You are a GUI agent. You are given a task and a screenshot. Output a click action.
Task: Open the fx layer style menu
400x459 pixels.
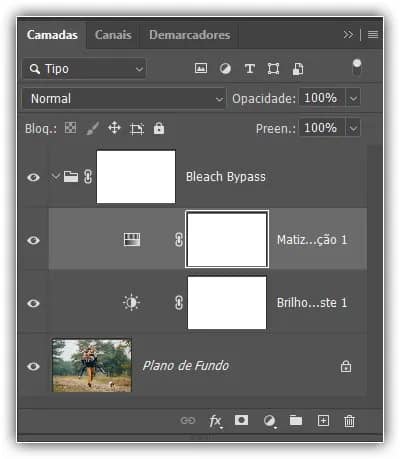[x=215, y=421]
